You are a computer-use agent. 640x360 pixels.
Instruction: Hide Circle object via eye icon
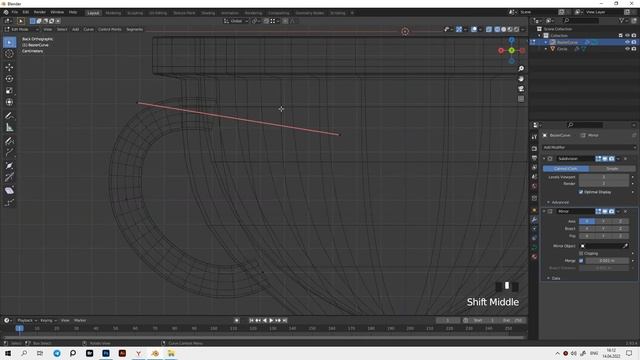point(627,49)
